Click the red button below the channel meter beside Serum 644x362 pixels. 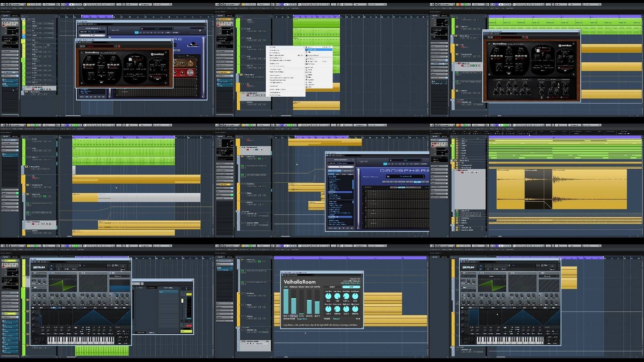(x=189, y=326)
